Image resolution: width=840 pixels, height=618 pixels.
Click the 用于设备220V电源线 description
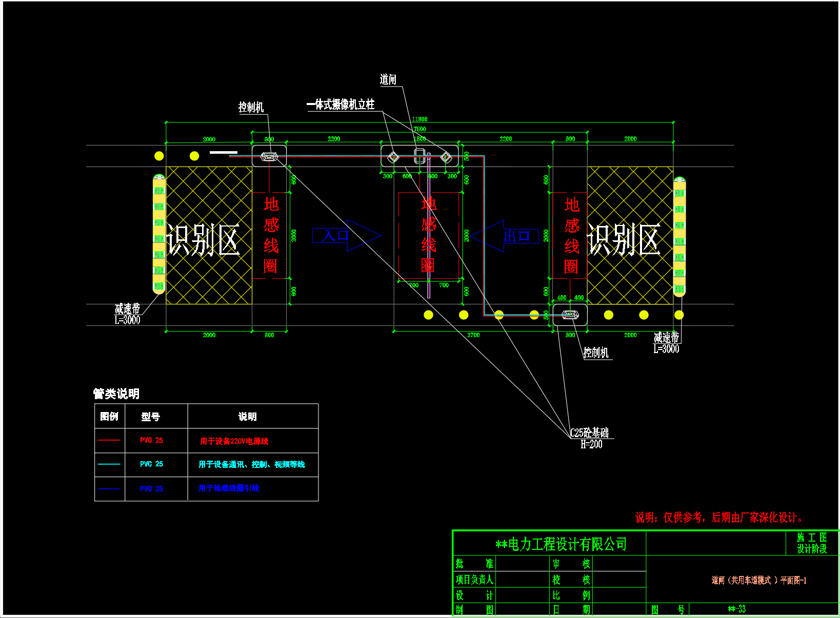pos(234,441)
